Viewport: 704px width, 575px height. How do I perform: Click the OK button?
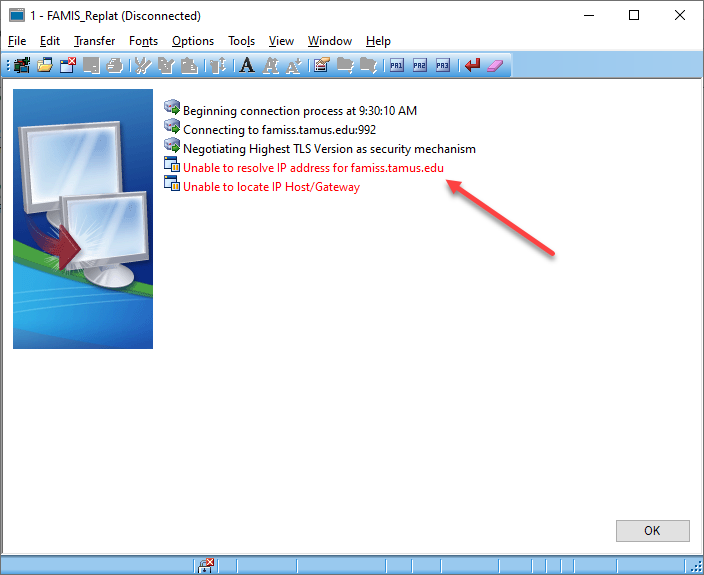point(652,530)
